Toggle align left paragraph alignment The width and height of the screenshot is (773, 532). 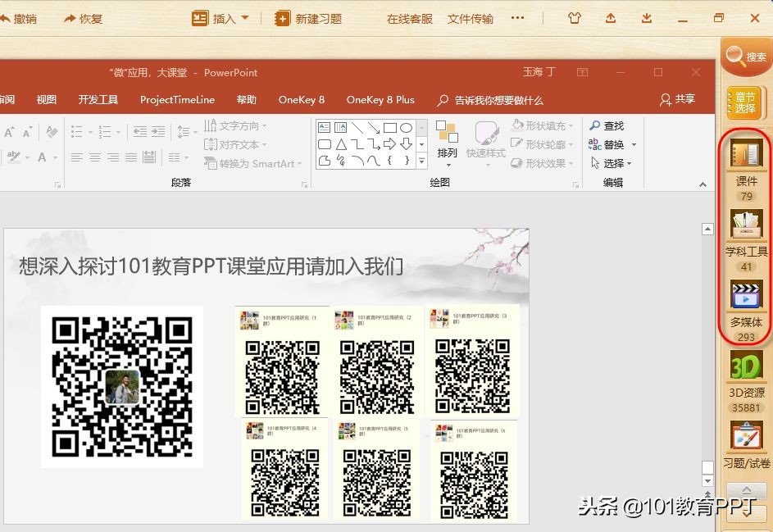tap(76, 157)
